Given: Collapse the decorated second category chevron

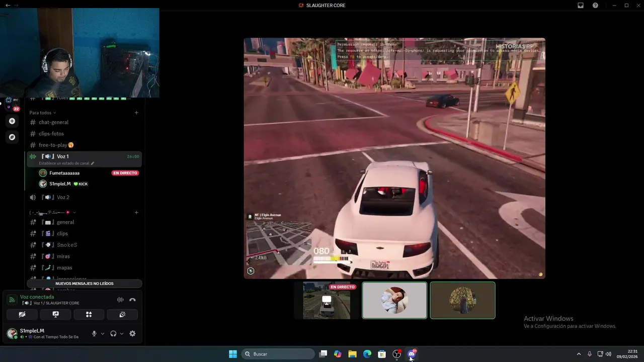Looking at the screenshot, I should 74,212.
